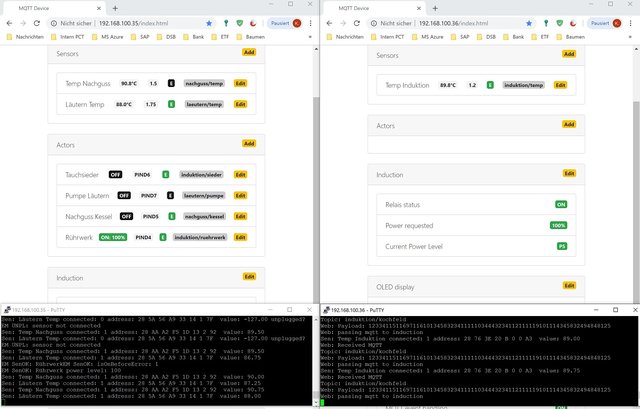Bookmark star in right browser address bar
The image size is (640, 409).
click(529, 23)
